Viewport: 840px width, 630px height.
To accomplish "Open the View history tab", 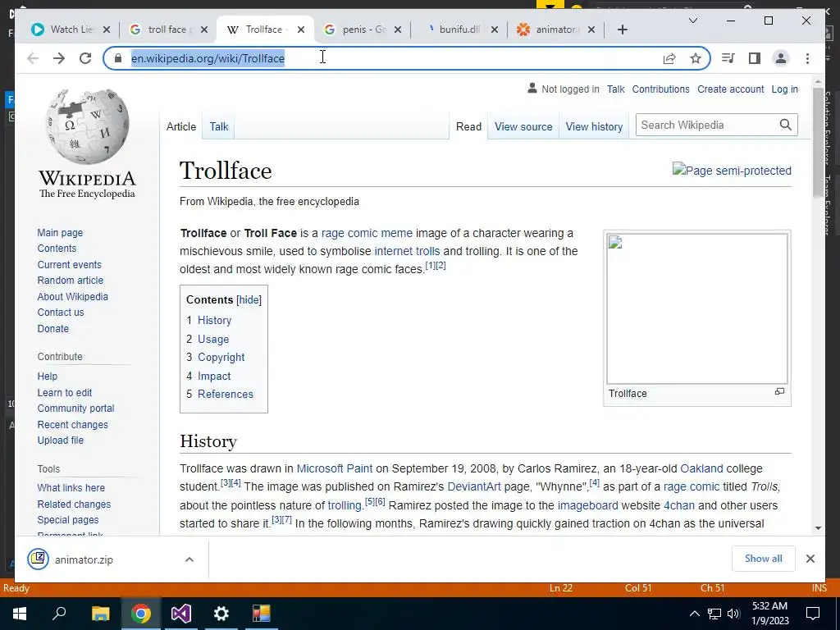I will coord(594,126).
